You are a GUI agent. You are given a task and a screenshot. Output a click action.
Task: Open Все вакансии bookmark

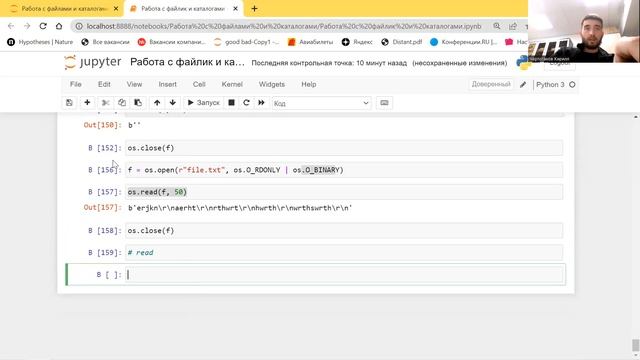pos(105,42)
